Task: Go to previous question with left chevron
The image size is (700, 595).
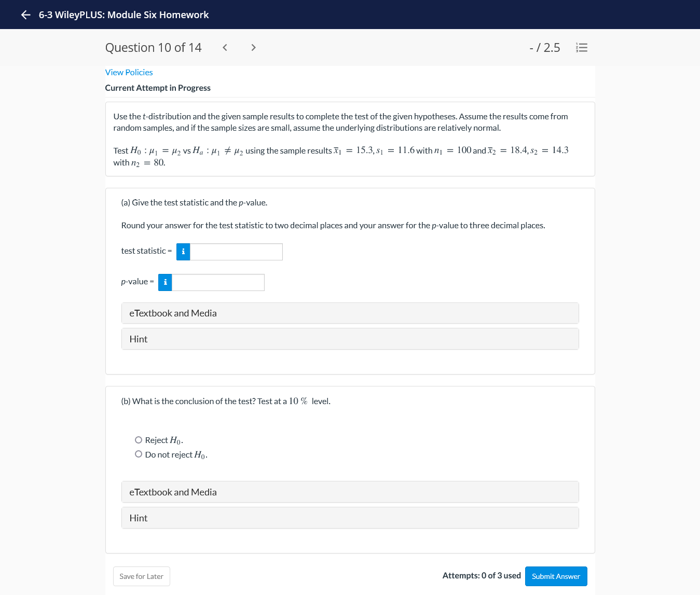Action: [225, 47]
